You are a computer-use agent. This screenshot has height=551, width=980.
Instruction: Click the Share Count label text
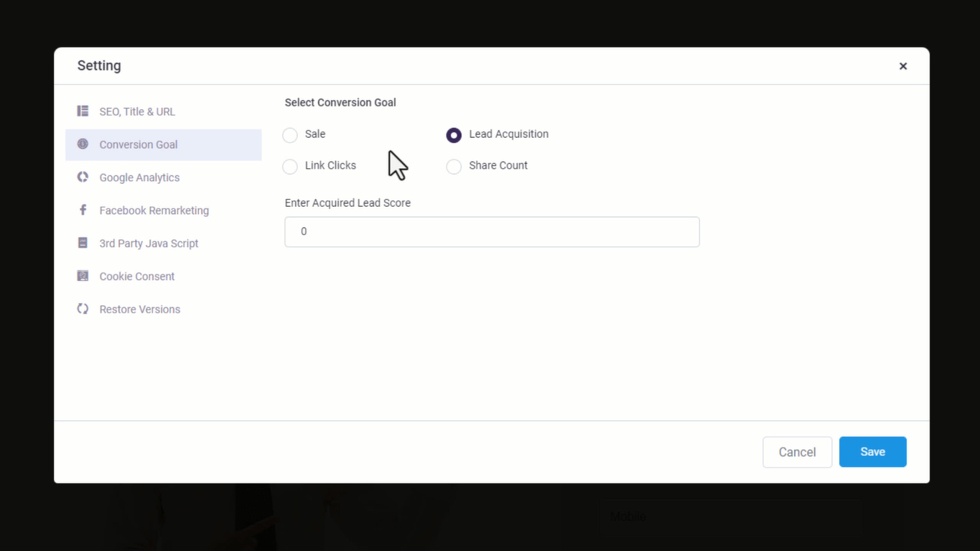click(498, 166)
